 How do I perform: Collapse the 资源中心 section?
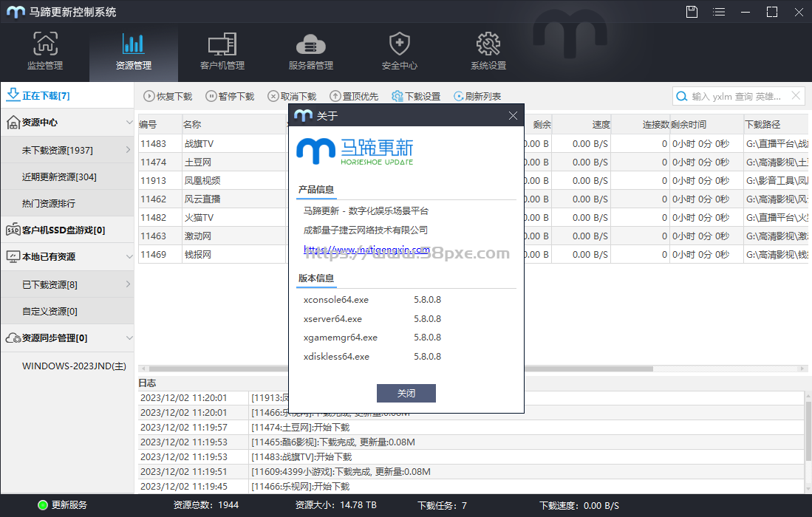pyautogui.click(x=129, y=122)
